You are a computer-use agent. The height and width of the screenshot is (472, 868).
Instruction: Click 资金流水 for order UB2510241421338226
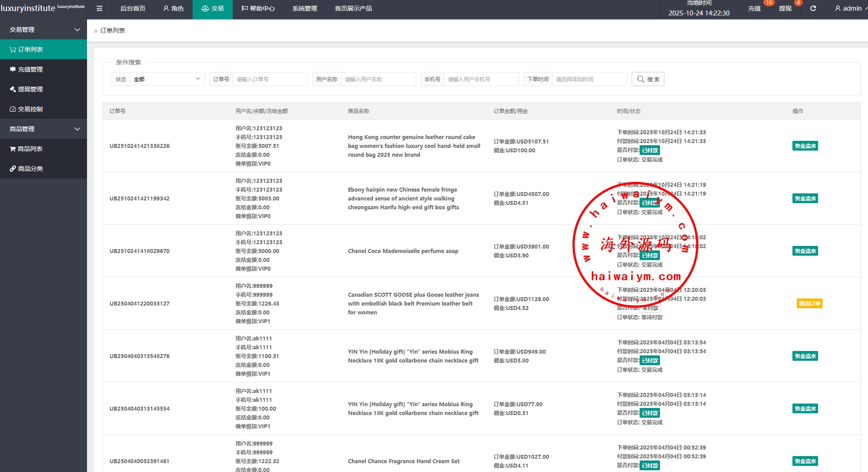(x=805, y=146)
